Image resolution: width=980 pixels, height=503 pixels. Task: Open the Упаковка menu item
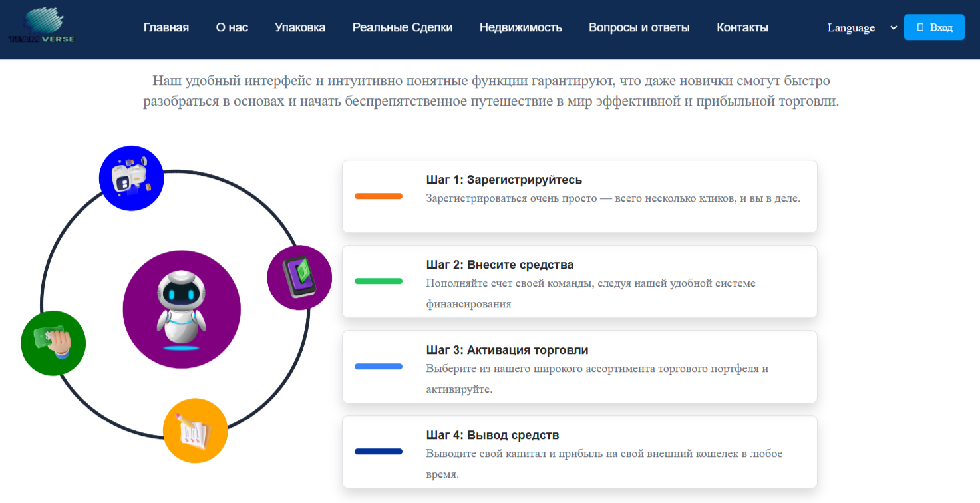[300, 27]
